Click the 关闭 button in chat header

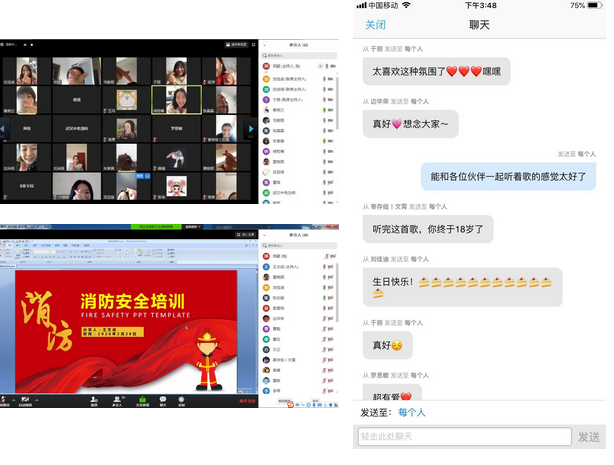[375, 24]
